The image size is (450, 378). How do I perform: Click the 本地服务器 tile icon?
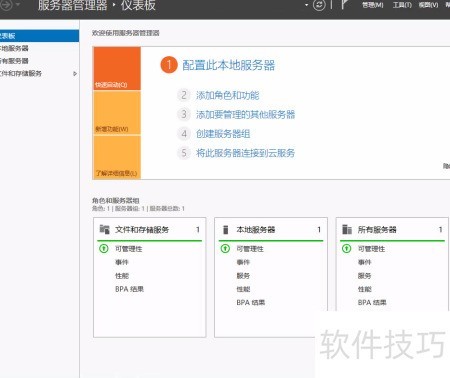point(226,229)
